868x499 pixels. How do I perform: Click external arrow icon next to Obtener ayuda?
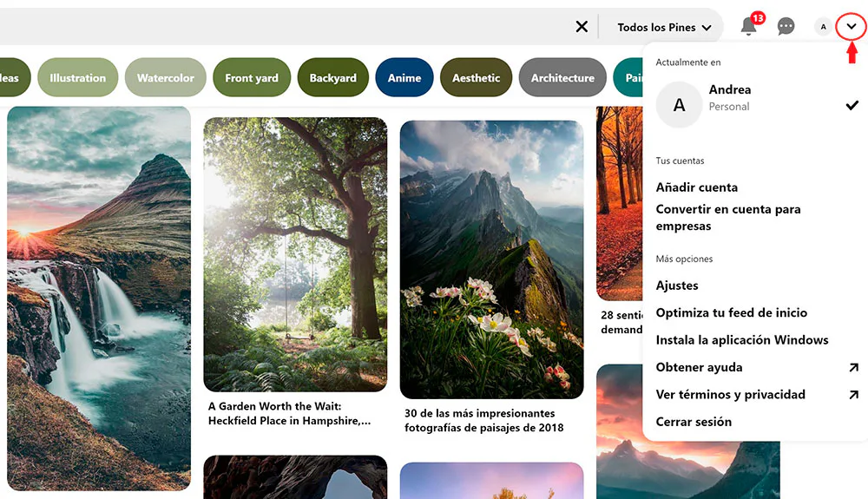click(x=853, y=367)
